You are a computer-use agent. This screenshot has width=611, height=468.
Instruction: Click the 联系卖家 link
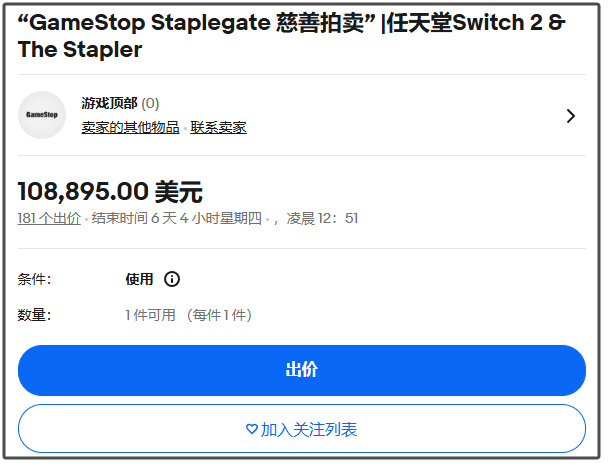click(219, 127)
